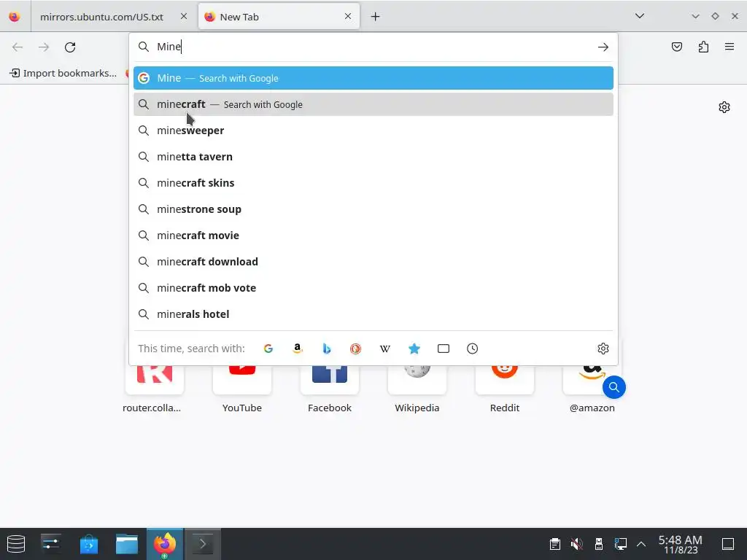Select the 'minetta tavern' suggestion

373,157
